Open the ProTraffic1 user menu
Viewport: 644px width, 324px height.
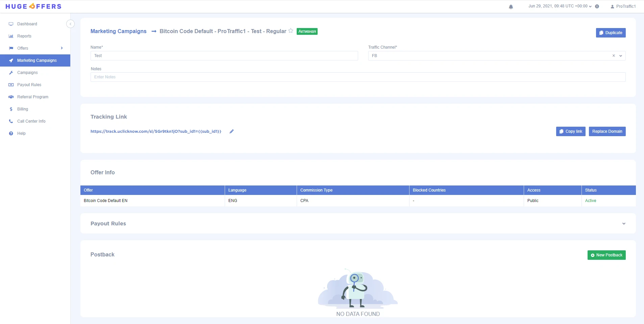[x=623, y=6]
